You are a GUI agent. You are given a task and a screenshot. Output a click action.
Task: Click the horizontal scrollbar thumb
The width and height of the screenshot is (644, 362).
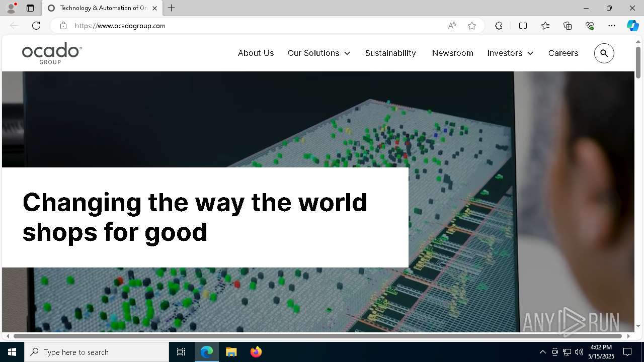317,336
